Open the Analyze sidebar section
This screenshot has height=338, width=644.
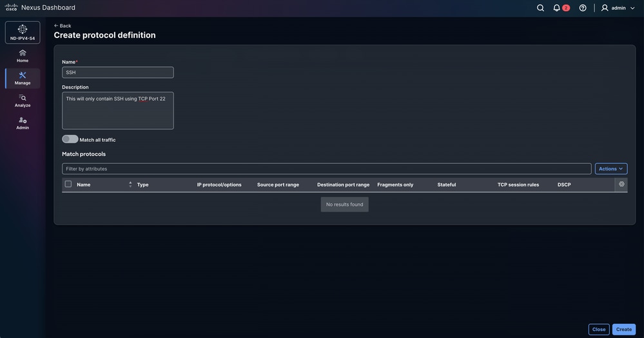[x=23, y=101]
